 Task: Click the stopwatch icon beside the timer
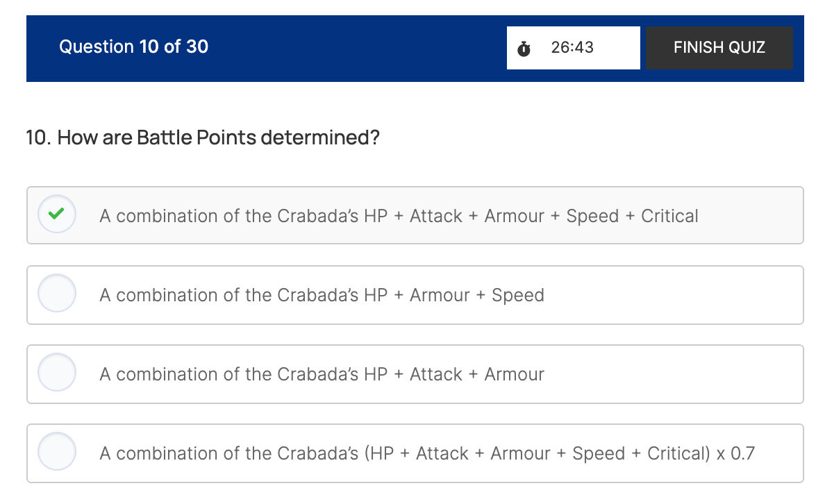(x=524, y=49)
